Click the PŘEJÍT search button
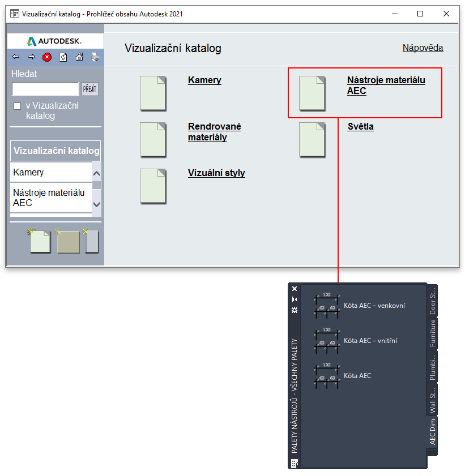The width and height of the screenshot is (465, 476). point(90,89)
